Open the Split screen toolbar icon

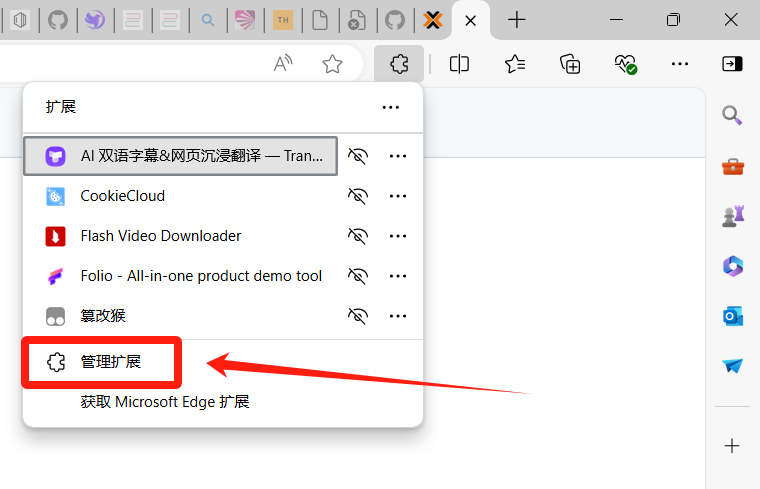point(459,64)
